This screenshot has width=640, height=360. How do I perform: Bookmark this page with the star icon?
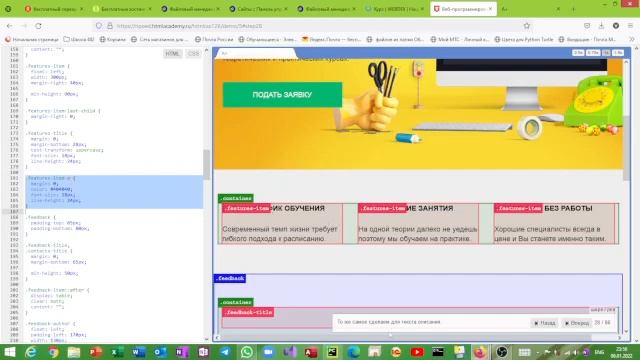527,26
